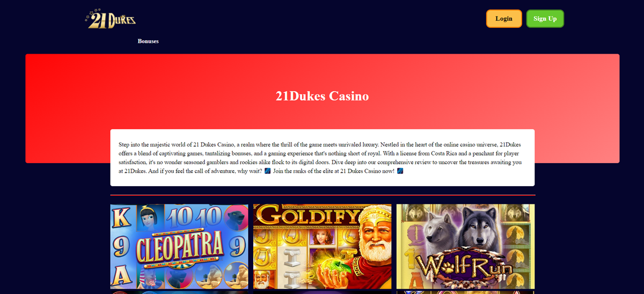
Task: Click the blue icon before "Join the ranks"
Action: pos(268,171)
